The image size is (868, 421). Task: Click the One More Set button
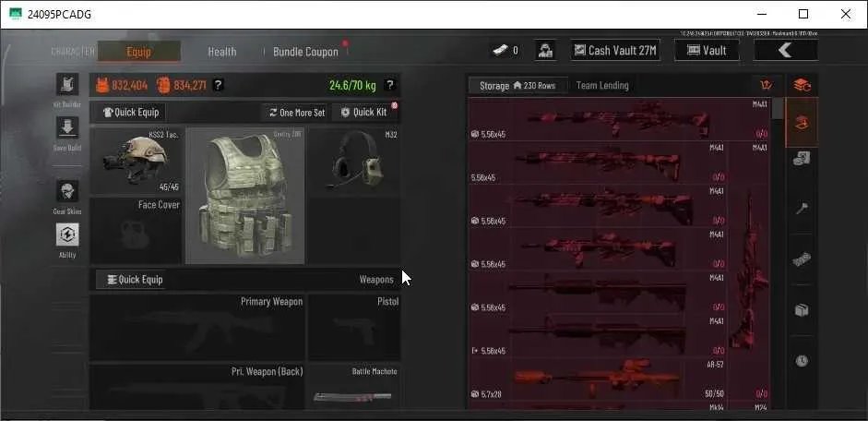pyautogui.click(x=295, y=113)
